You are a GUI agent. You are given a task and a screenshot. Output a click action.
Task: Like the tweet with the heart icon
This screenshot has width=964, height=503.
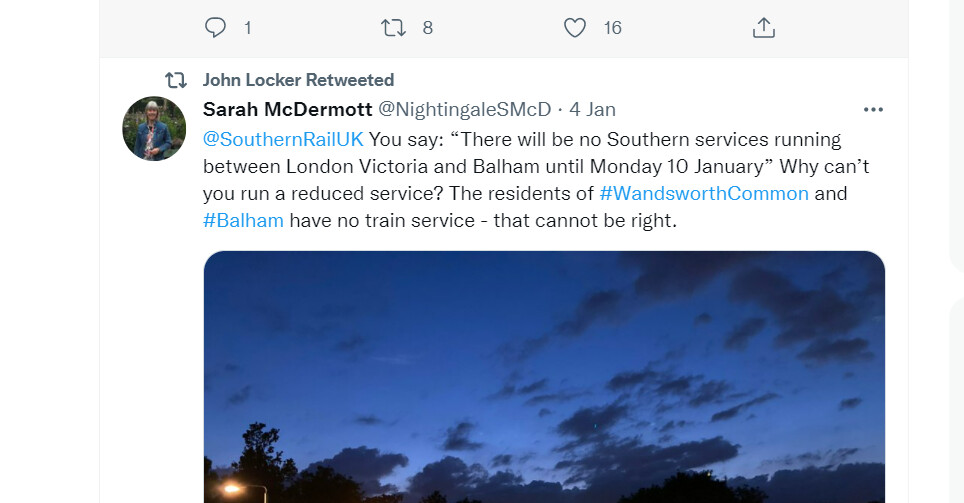pos(574,28)
